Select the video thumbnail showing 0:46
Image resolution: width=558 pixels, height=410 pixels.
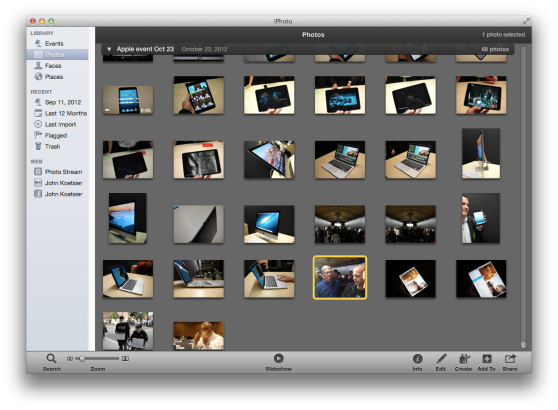tap(128, 100)
